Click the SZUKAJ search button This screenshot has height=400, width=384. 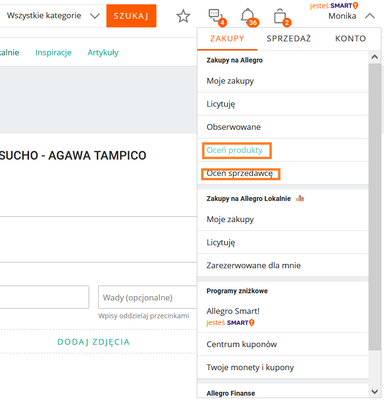click(x=131, y=16)
